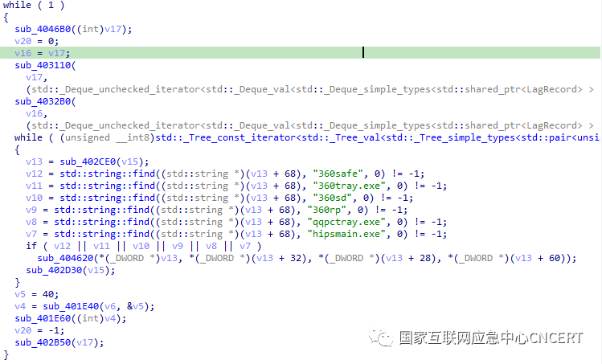The width and height of the screenshot is (602, 364).
Task: Click the "hipsmain.exe" string literal
Action: tap(346, 234)
